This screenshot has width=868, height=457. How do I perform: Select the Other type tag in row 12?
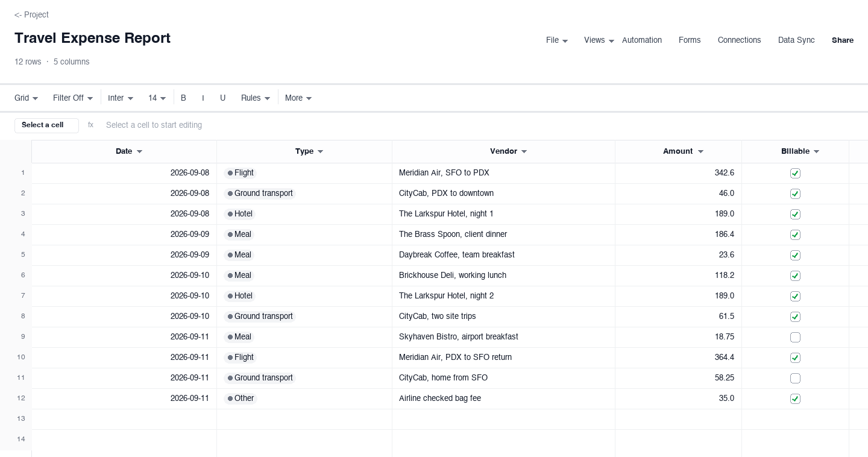tap(241, 399)
